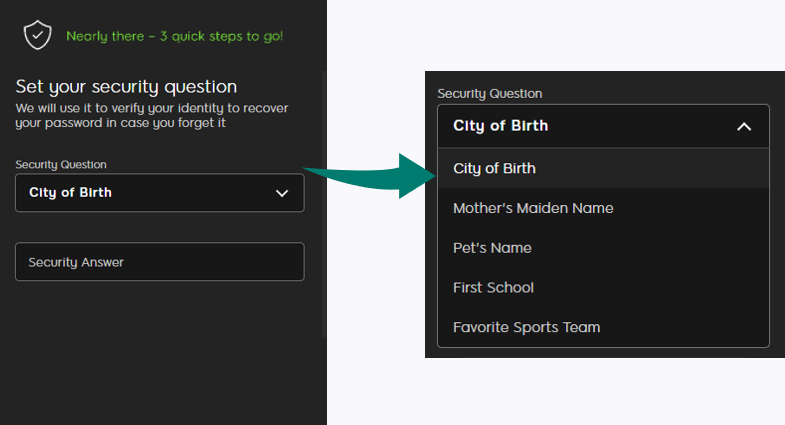Open the left Security Question dropdown
Screen dimensions: 785x425
tap(159, 193)
